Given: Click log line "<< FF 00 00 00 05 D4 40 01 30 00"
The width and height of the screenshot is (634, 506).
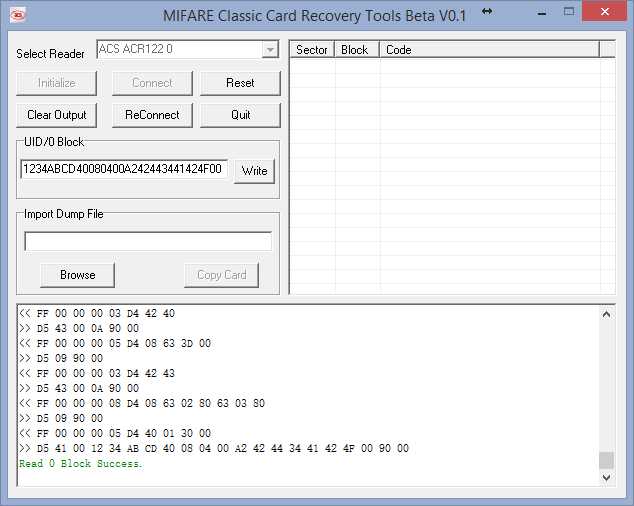Looking at the screenshot, I should click(x=115, y=433).
